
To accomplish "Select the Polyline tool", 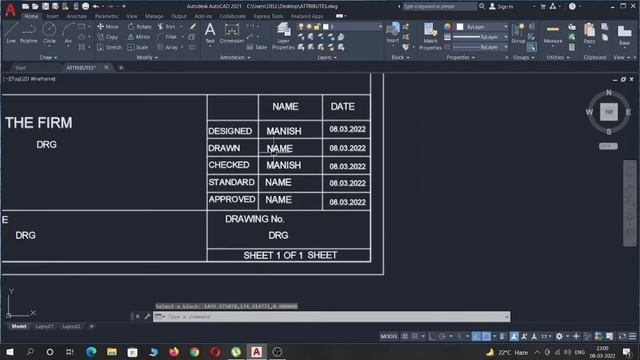I will (x=29, y=33).
